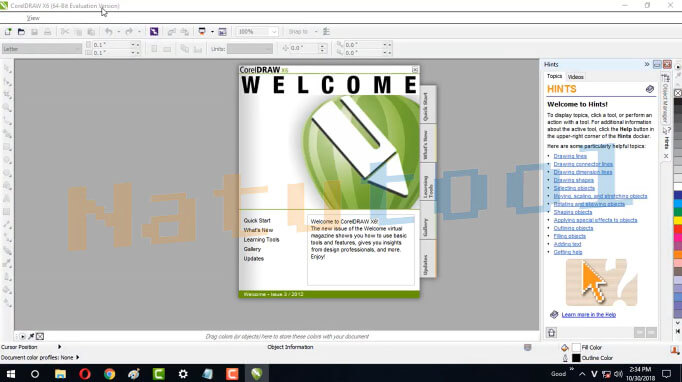This screenshot has height=382, width=682.
Task: Switch to the Topics tab in Hints
Action: (554, 76)
